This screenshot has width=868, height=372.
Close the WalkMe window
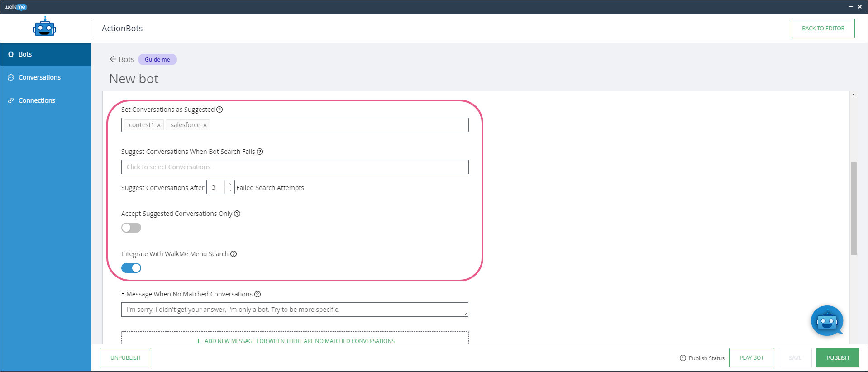click(x=860, y=7)
